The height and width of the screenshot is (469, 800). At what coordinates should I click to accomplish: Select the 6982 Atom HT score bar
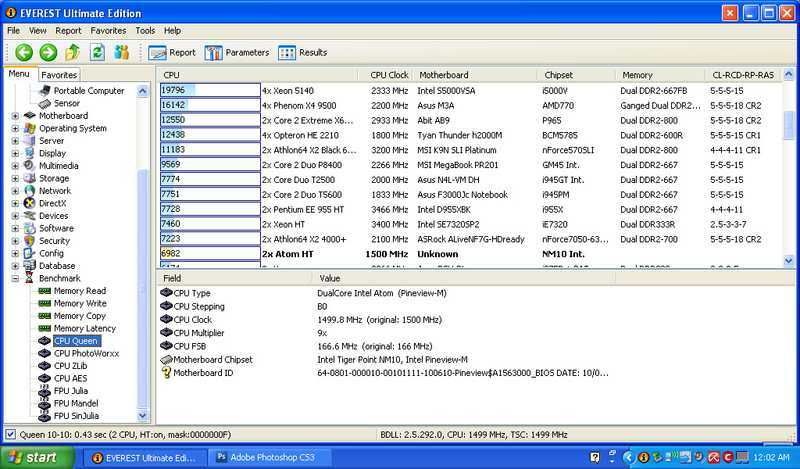[x=210, y=254]
